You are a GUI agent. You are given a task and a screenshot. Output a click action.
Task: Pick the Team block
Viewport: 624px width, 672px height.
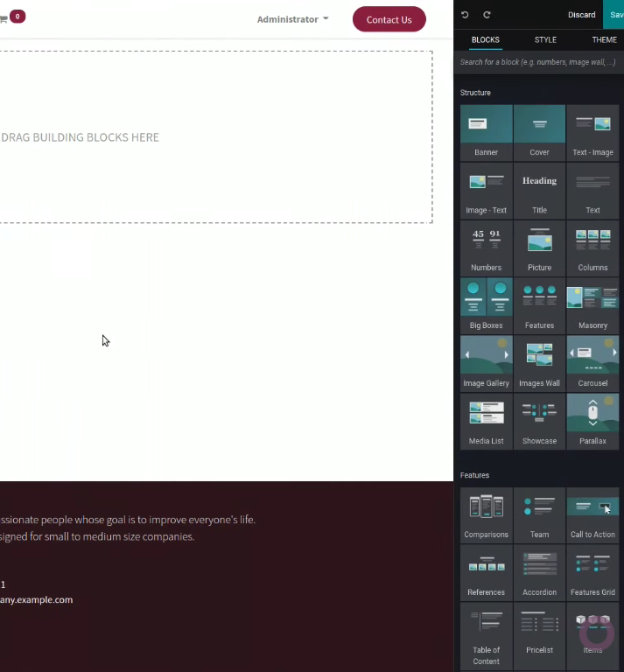pos(539,515)
